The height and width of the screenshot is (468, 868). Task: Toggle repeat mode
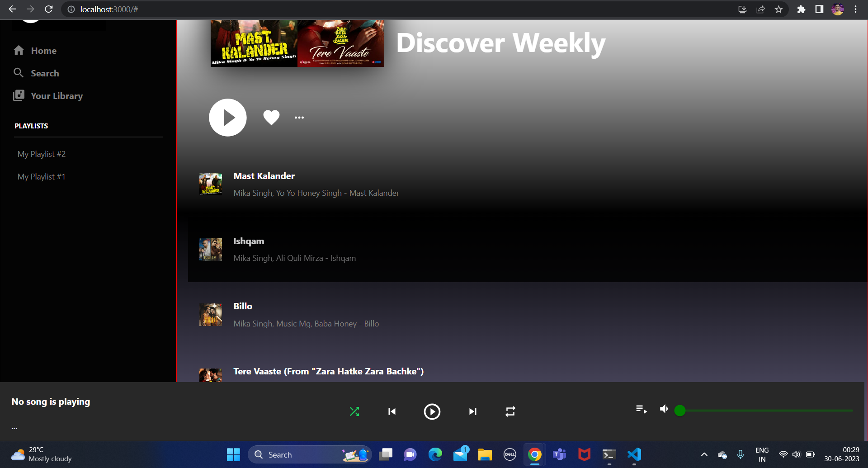(510, 411)
